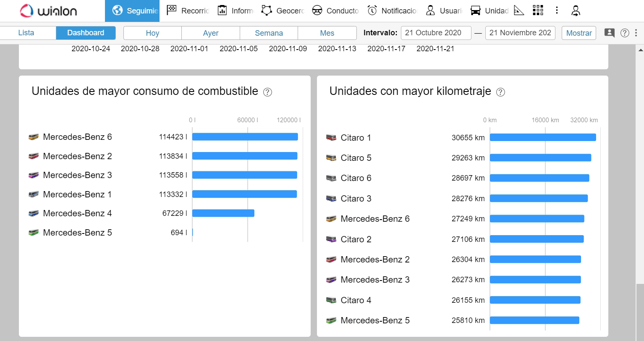The height and width of the screenshot is (341, 644).
Task: Expand dashboard options three-dot menu
Action: pyautogui.click(x=636, y=33)
